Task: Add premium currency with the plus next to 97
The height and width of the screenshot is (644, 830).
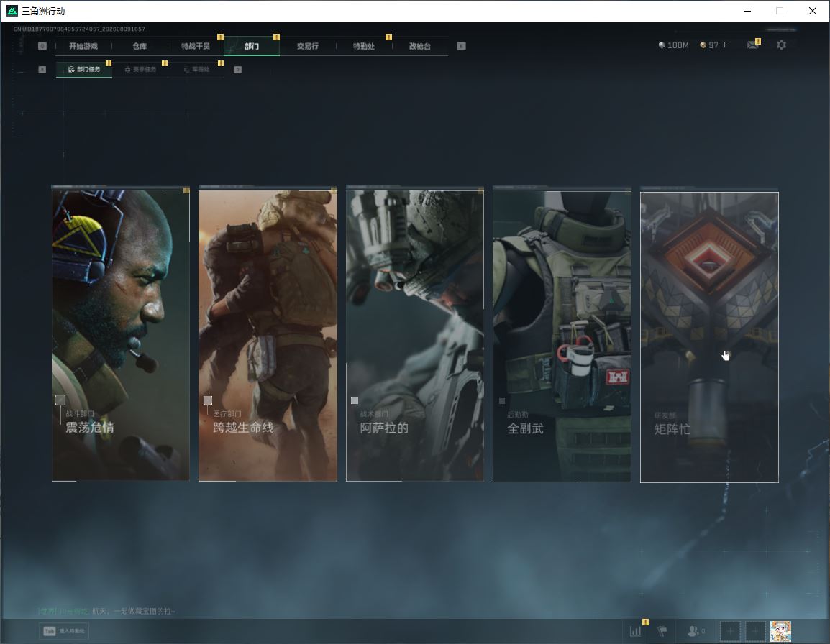Action: click(x=725, y=45)
